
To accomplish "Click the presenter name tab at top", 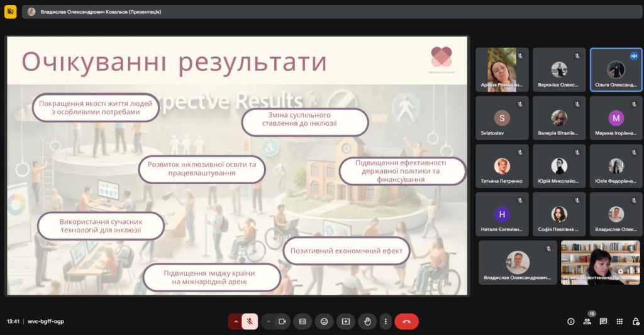I will [94, 11].
